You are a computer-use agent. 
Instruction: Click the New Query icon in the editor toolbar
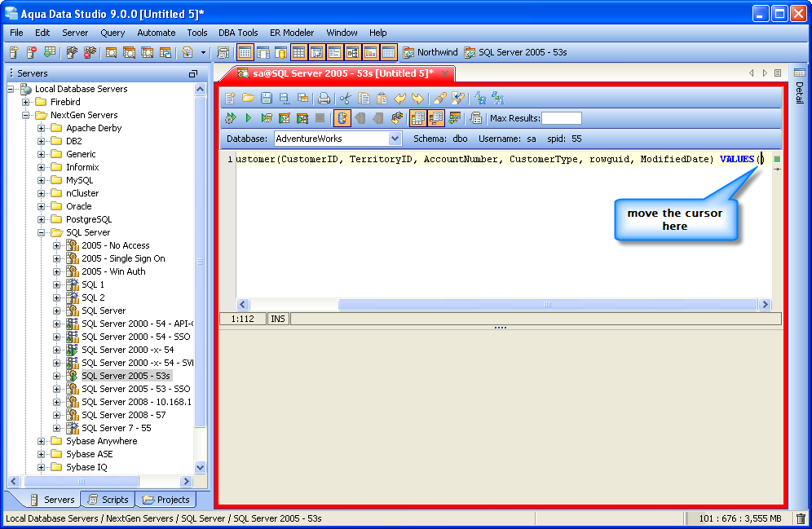231,98
